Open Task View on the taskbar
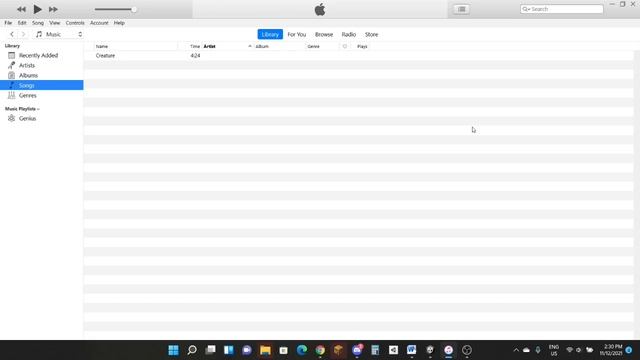 (x=210, y=350)
